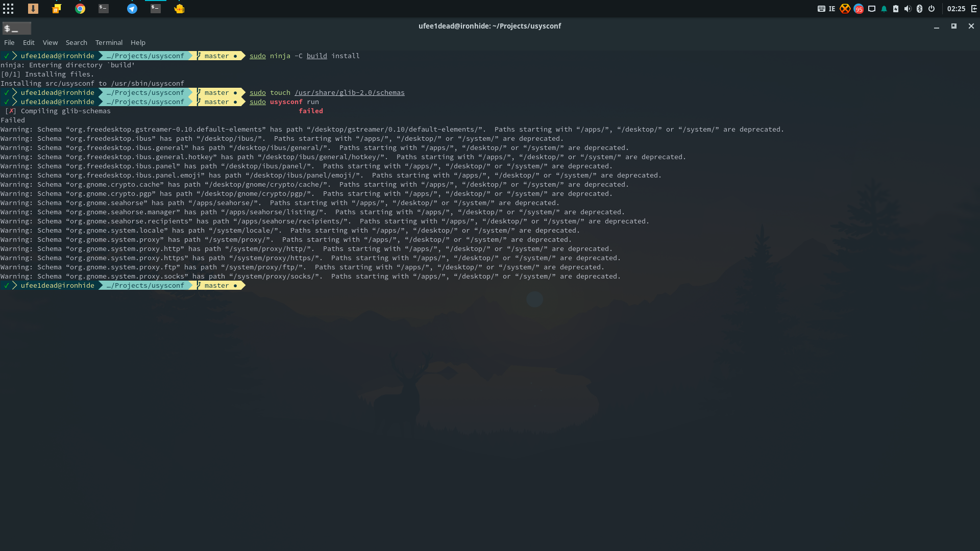Click the org.gnome.crypto.pgp warning line
The image size is (980, 551).
point(307,193)
